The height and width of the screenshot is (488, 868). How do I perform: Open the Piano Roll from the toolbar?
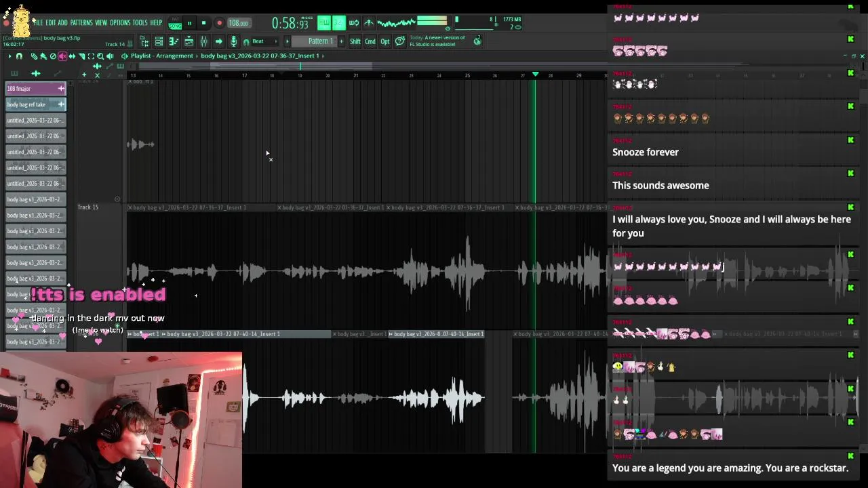(x=174, y=41)
